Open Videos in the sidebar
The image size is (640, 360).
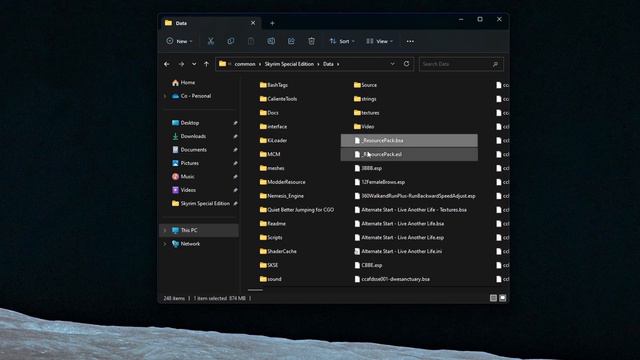tap(184, 190)
